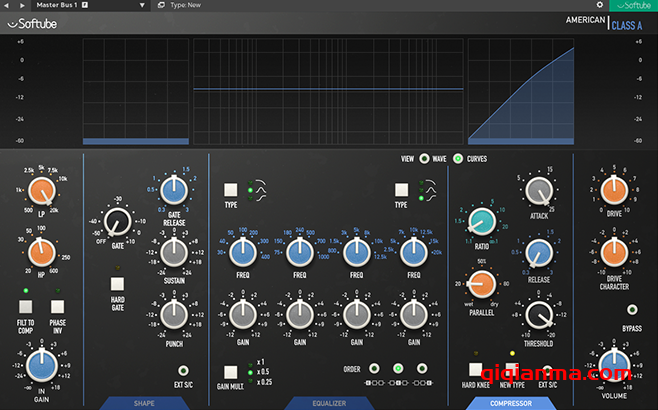Select the CURVES view option
The image size is (658, 410).
click(x=458, y=158)
